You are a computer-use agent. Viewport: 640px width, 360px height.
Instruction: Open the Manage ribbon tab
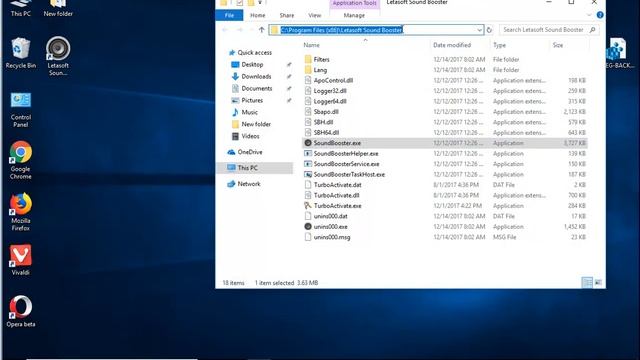[x=354, y=15]
